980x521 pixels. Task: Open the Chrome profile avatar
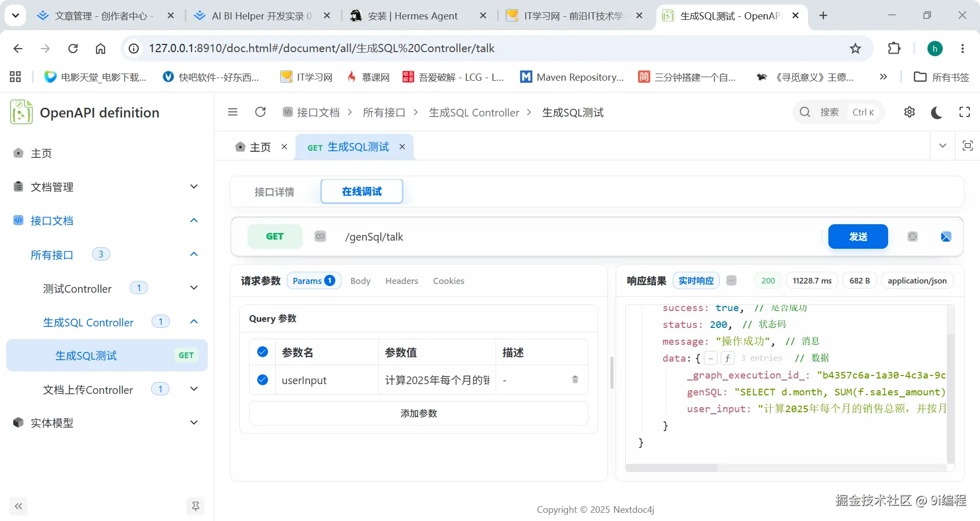pyautogui.click(x=935, y=49)
